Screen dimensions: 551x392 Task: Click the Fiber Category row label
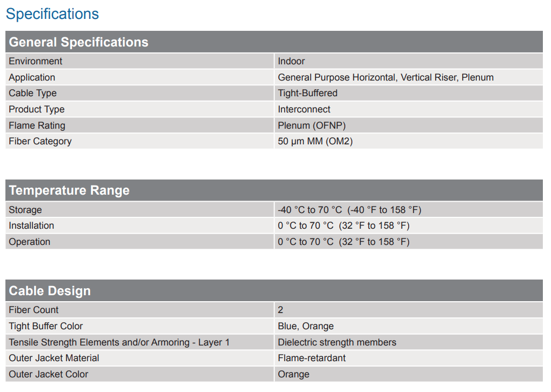click(40, 141)
